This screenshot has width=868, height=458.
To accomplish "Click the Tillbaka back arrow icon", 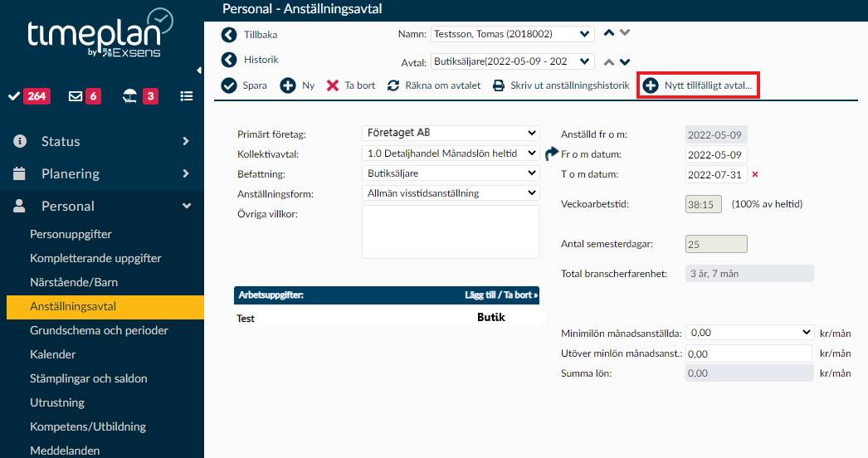I will click(229, 35).
